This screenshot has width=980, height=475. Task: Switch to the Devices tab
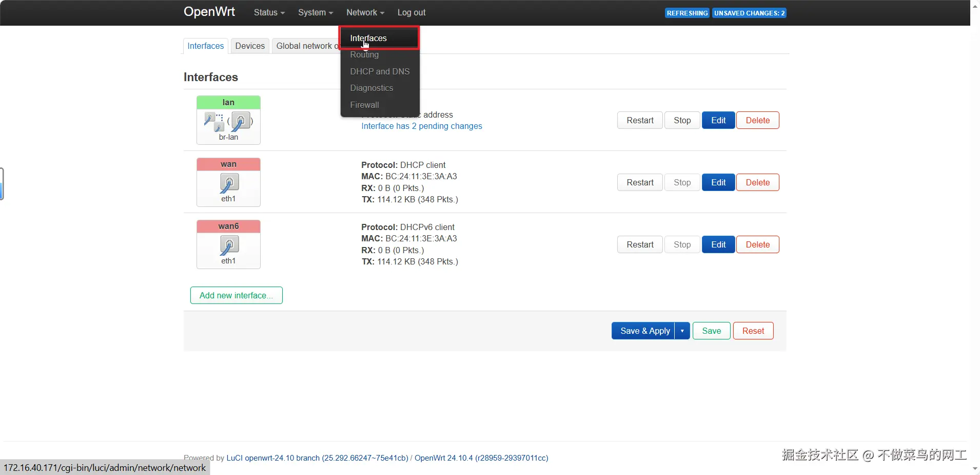click(x=250, y=46)
